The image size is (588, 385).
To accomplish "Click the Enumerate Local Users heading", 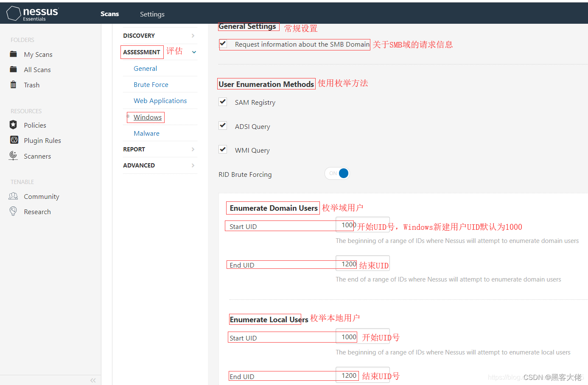I will 269,319.
